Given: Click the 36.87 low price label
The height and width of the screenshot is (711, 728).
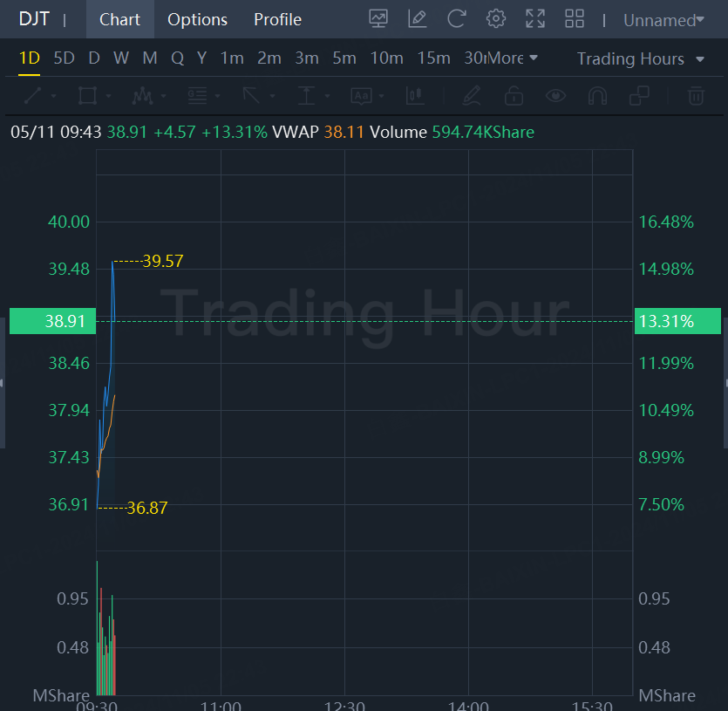Looking at the screenshot, I should click(x=146, y=508).
